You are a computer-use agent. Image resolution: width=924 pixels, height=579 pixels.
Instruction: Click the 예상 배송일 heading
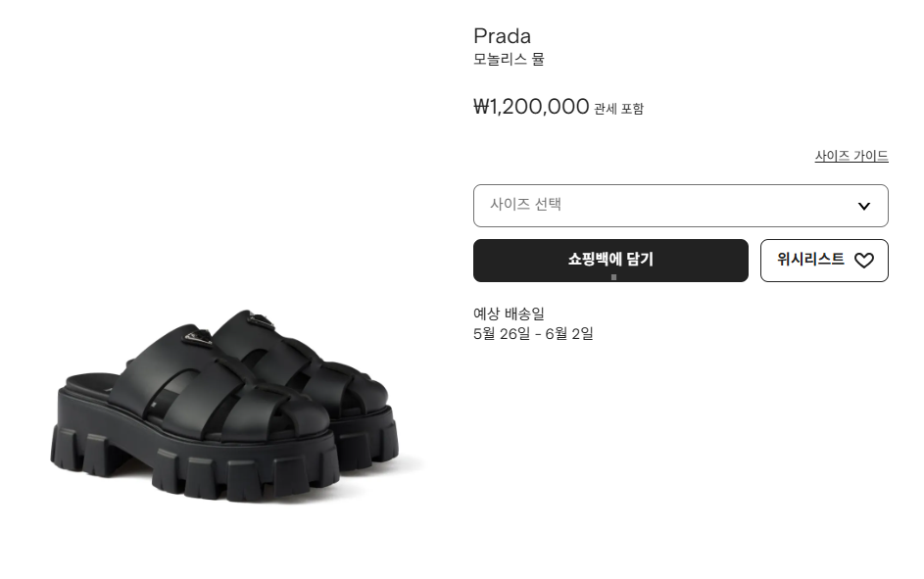click(x=510, y=314)
